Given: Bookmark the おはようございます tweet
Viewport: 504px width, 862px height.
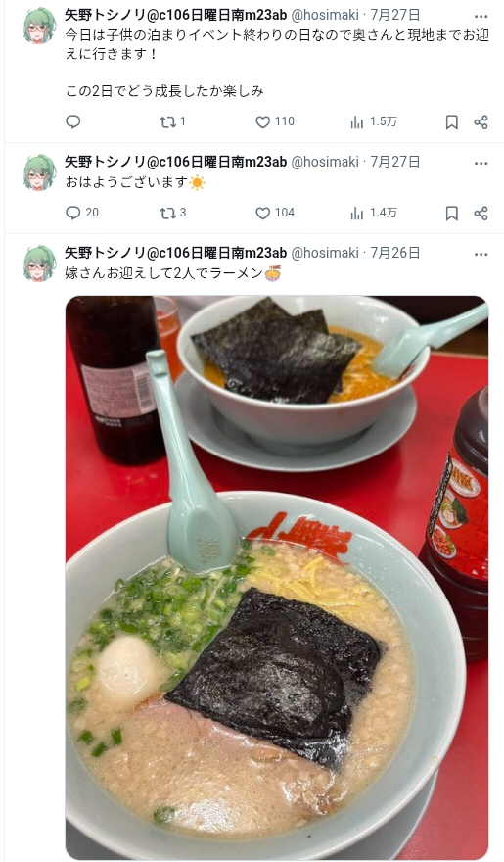Looking at the screenshot, I should tap(451, 214).
